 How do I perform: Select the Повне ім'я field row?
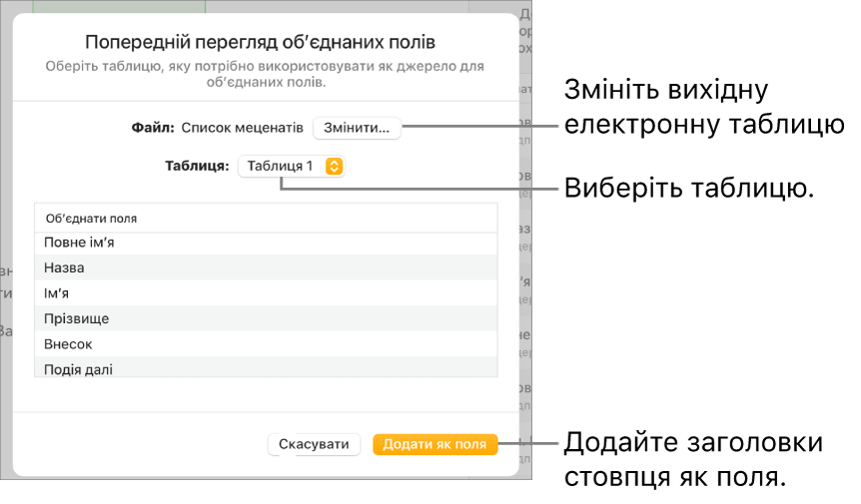point(266,243)
